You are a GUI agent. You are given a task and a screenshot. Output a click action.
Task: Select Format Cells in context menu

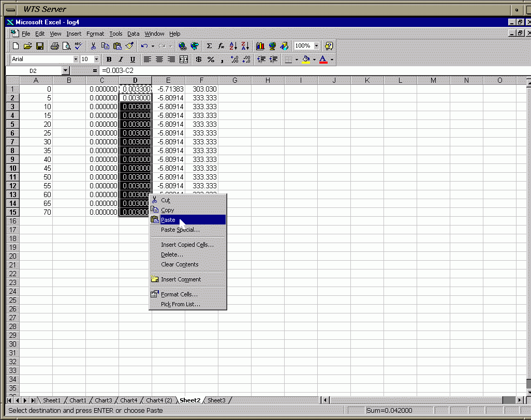point(179,294)
